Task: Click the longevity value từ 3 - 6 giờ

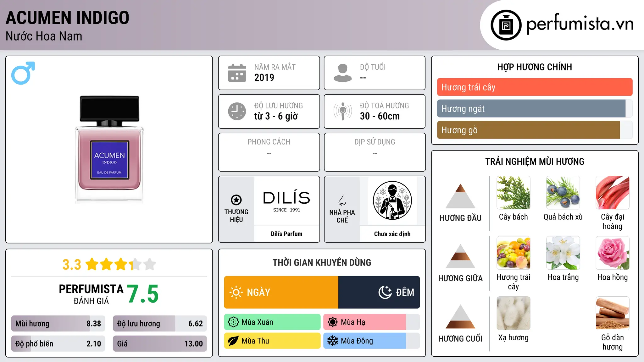Action: (x=276, y=116)
